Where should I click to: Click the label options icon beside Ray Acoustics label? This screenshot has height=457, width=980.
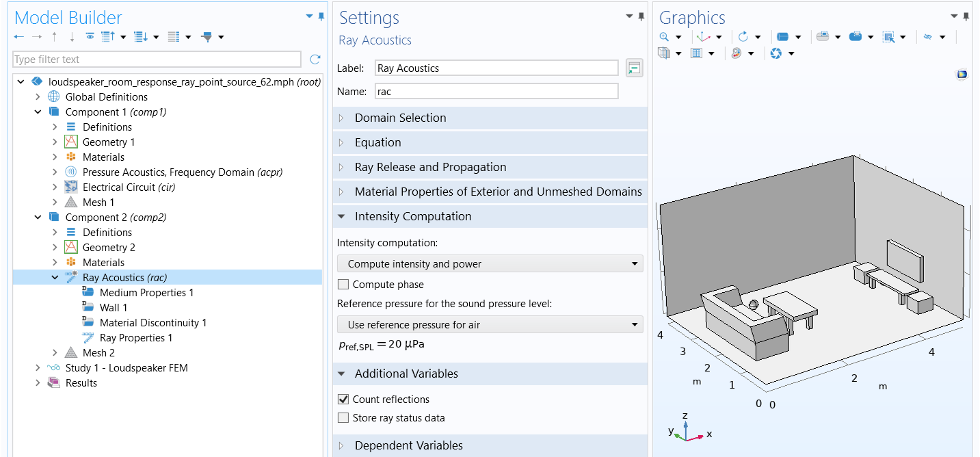tap(634, 68)
